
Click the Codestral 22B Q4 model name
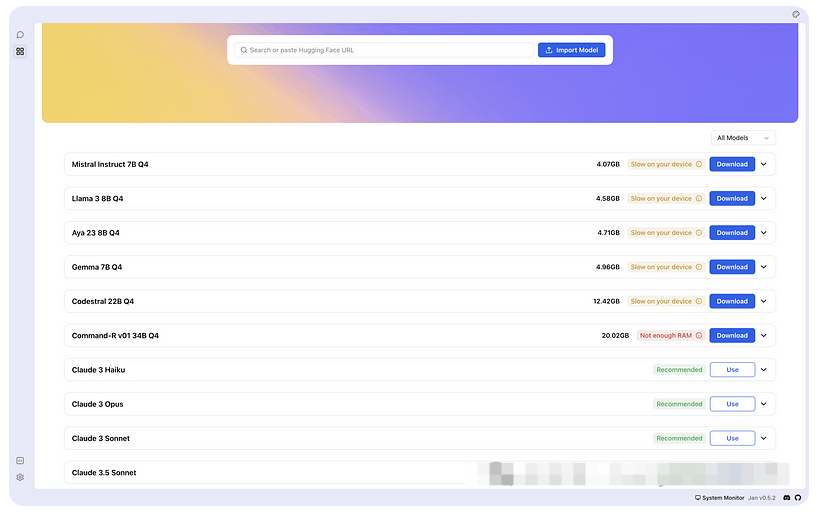click(103, 301)
